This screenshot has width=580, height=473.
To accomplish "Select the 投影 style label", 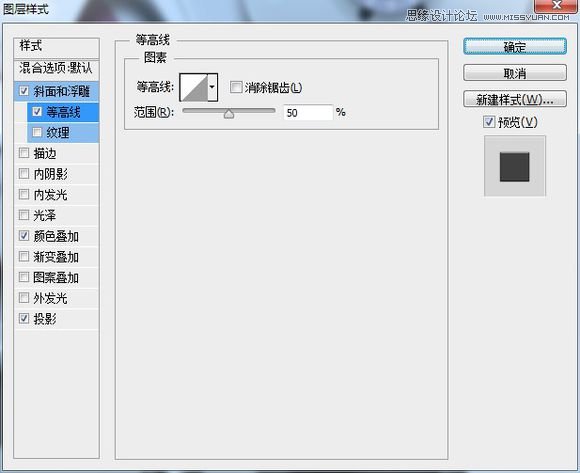I will [45, 319].
